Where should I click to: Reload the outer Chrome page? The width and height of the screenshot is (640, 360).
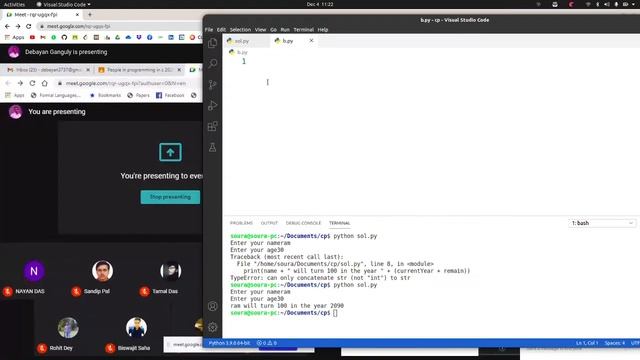(x=29, y=26)
